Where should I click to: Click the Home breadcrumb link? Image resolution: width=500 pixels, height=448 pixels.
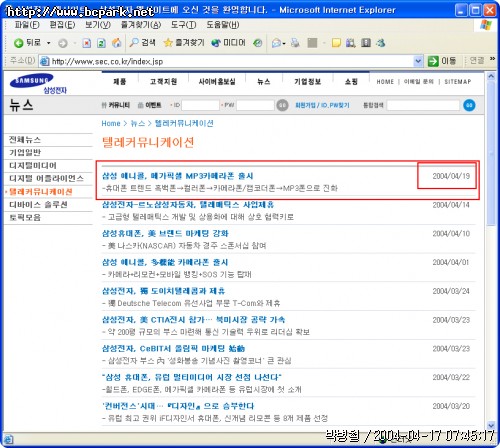click(x=111, y=123)
